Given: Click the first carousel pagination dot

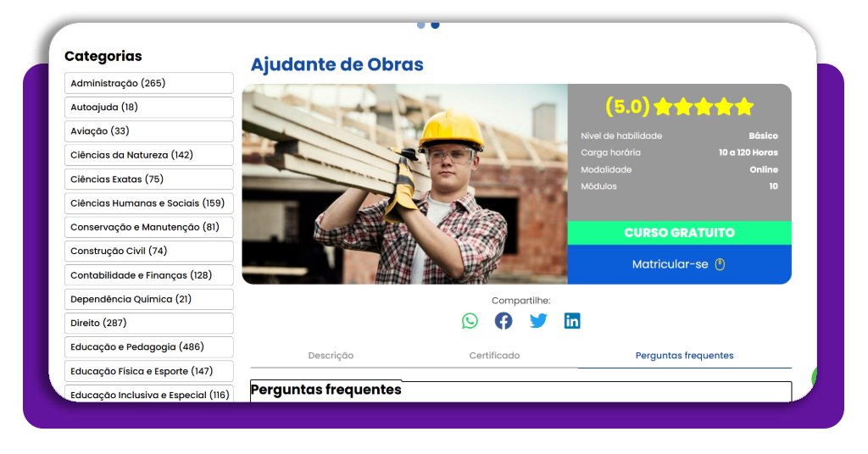Looking at the screenshot, I should (420, 25).
